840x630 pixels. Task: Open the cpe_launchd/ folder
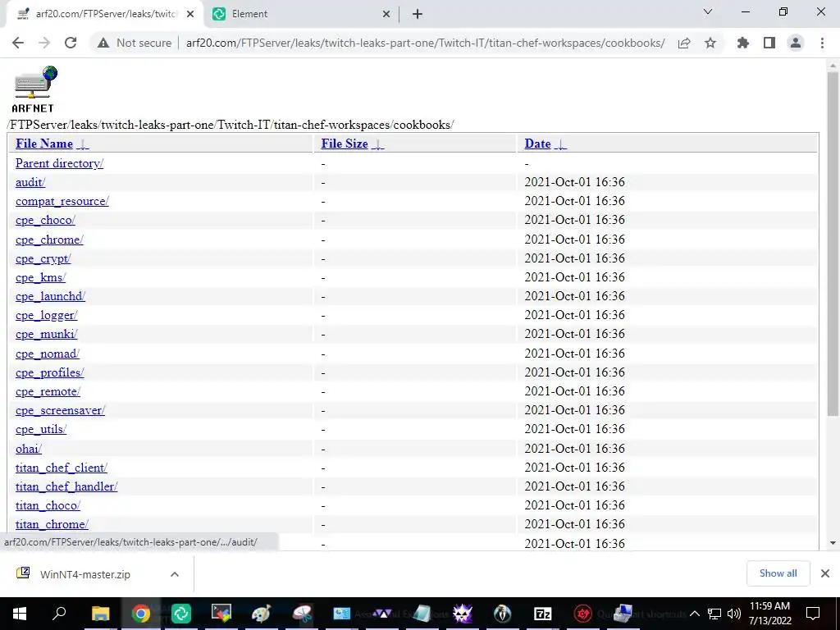[x=50, y=295]
